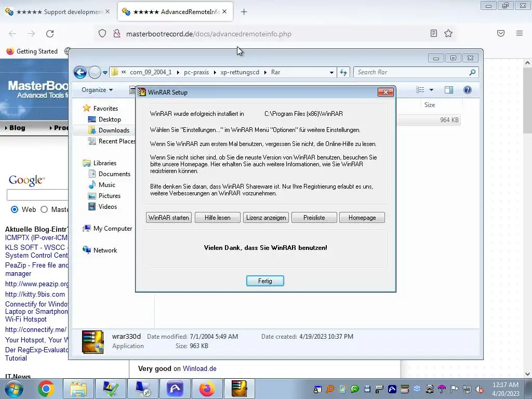Click purple umbrella tray icon
Viewport: 532px width, 399px height.
pyautogui.click(x=442, y=389)
